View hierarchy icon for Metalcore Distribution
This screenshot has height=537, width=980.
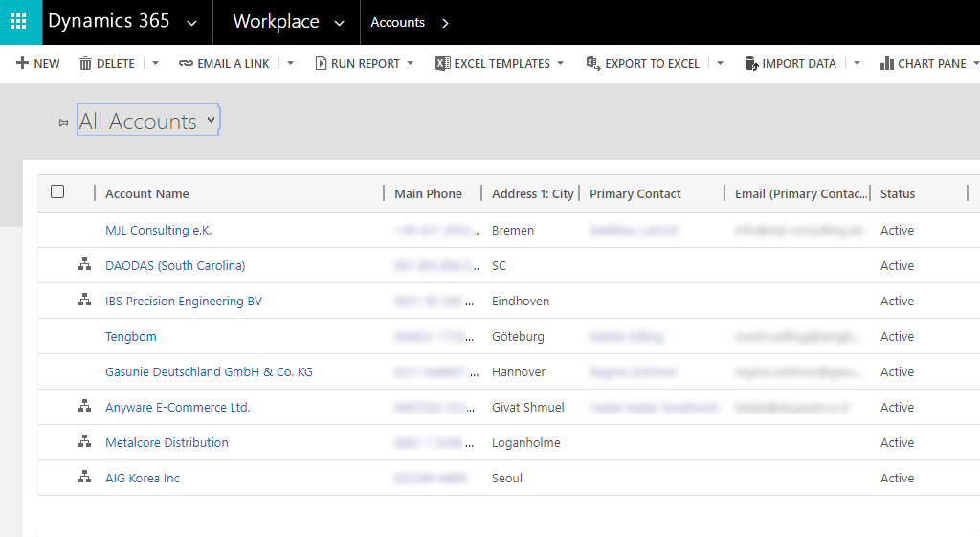coord(84,442)
